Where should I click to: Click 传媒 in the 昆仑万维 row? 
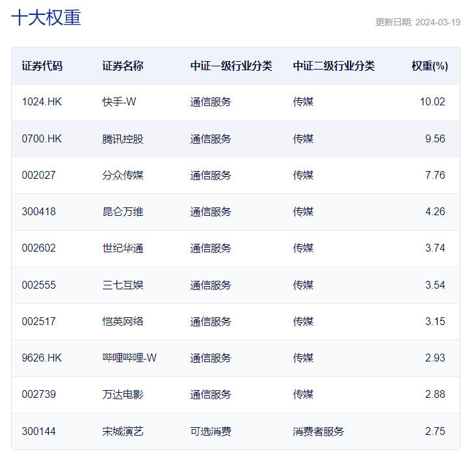click(303, 211)
